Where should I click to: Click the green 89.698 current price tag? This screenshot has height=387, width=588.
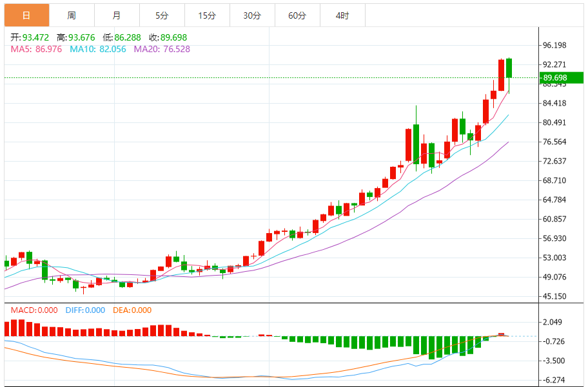554,78
